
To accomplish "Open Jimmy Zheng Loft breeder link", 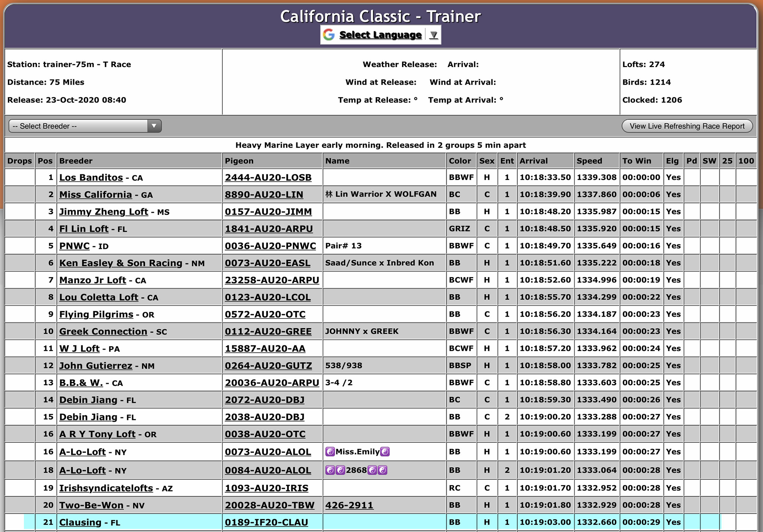I will point(104,212).
